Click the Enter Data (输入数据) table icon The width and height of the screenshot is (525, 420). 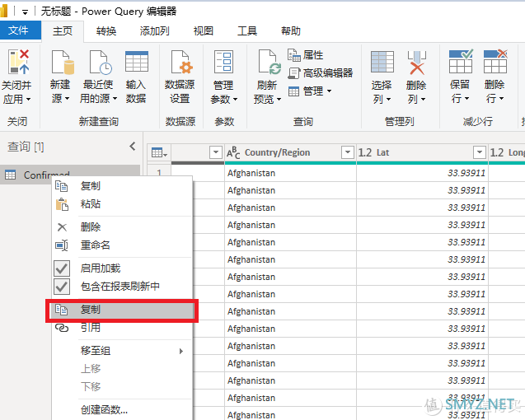click(x=136, y=61)
